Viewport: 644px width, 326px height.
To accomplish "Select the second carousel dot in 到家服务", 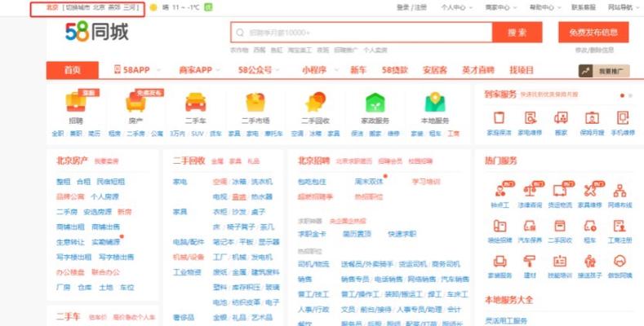I will click(631, 95).
